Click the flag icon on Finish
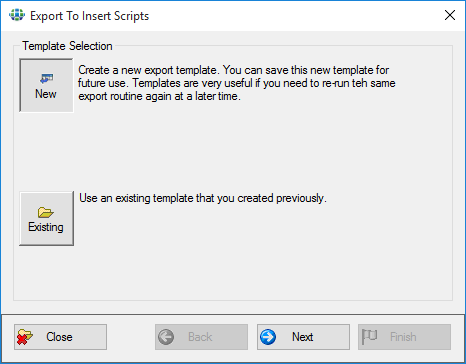This screenshot has width=466, height=364. coord(369,337)
